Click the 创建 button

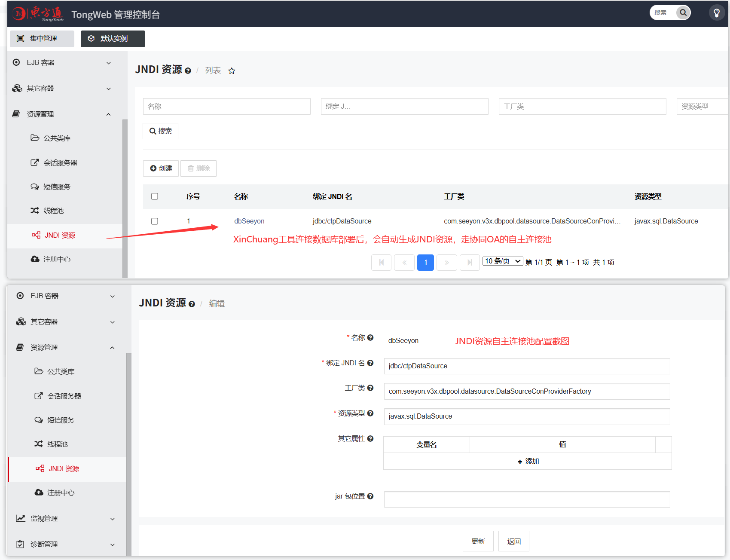point(161,168)
